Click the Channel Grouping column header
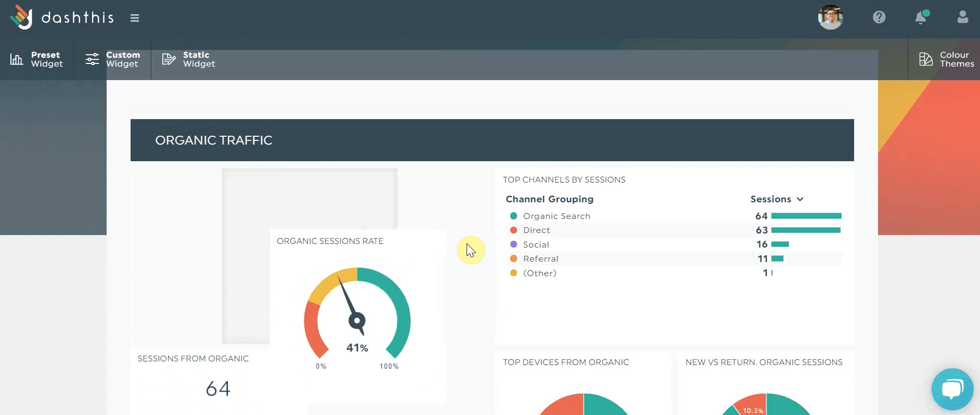 point(550,199)
